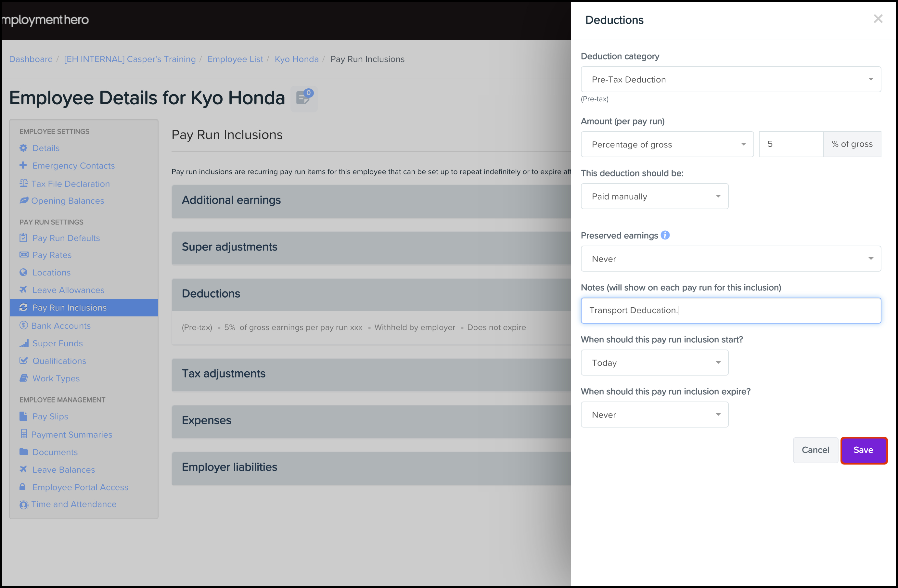898x588 pixels.
Task: Open the Preserved earnings Never dropdown
Action: (730, 259)
